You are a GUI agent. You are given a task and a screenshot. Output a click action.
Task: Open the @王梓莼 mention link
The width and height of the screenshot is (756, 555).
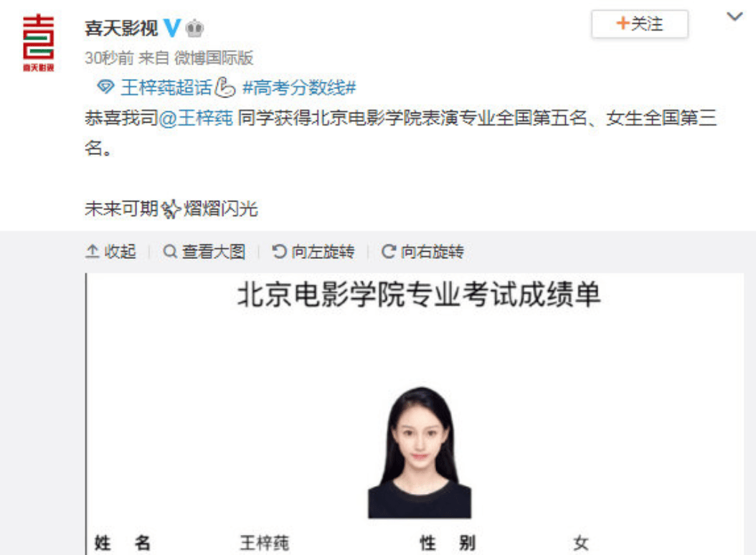[196, 118]
